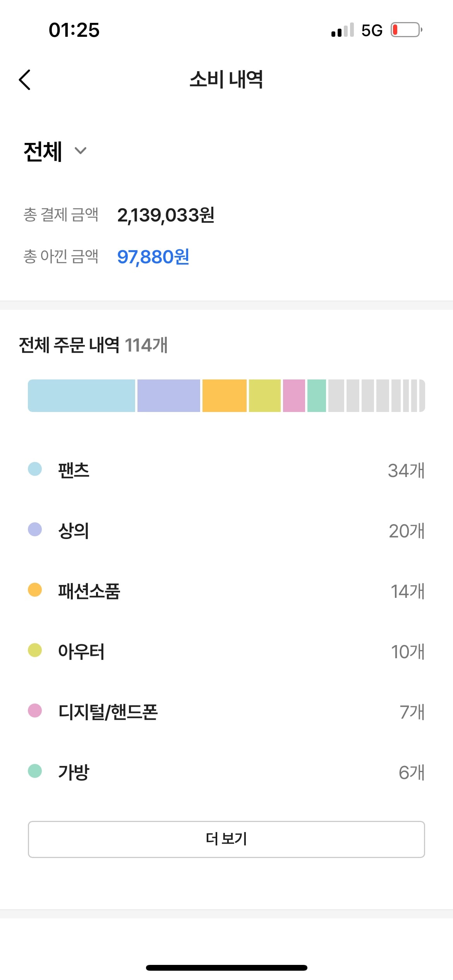Tap the 가방 category row
This screenshot has width=453, height=980.
[226, 772]
